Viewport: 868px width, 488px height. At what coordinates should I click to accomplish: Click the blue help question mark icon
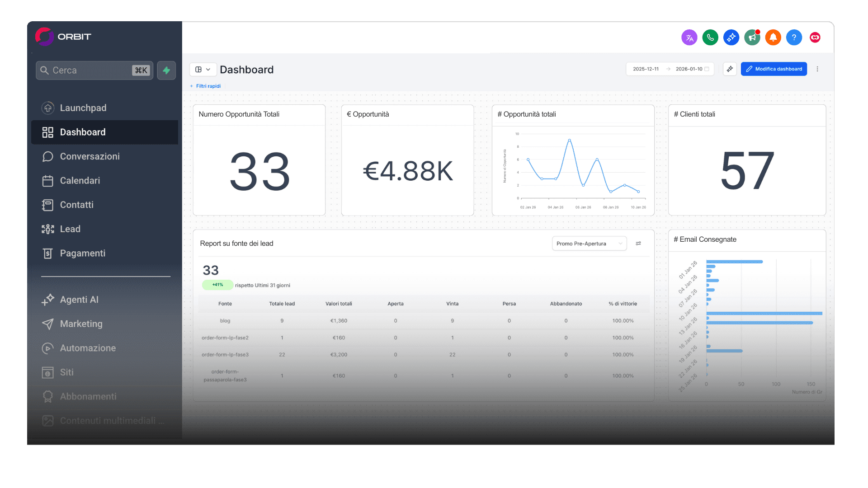coord(794,38)
